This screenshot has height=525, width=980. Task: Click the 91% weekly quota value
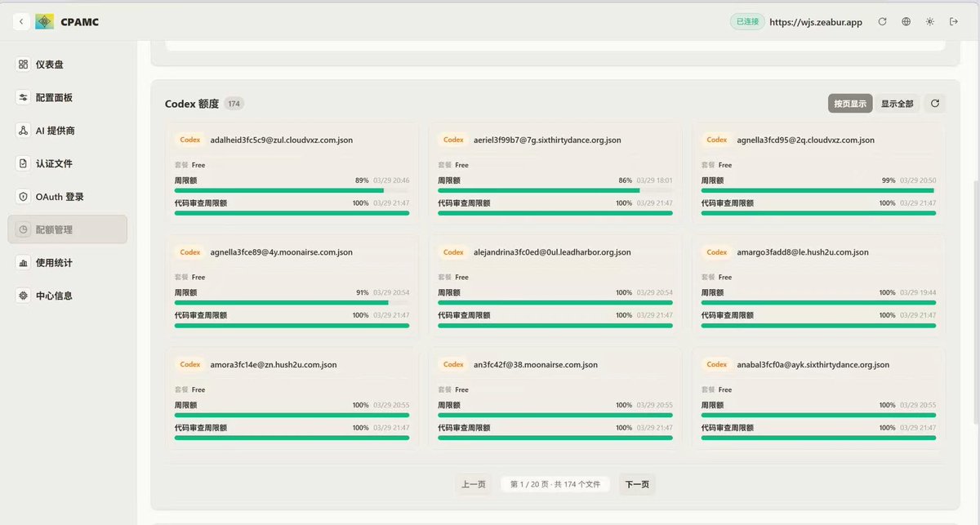click(362, 292)
